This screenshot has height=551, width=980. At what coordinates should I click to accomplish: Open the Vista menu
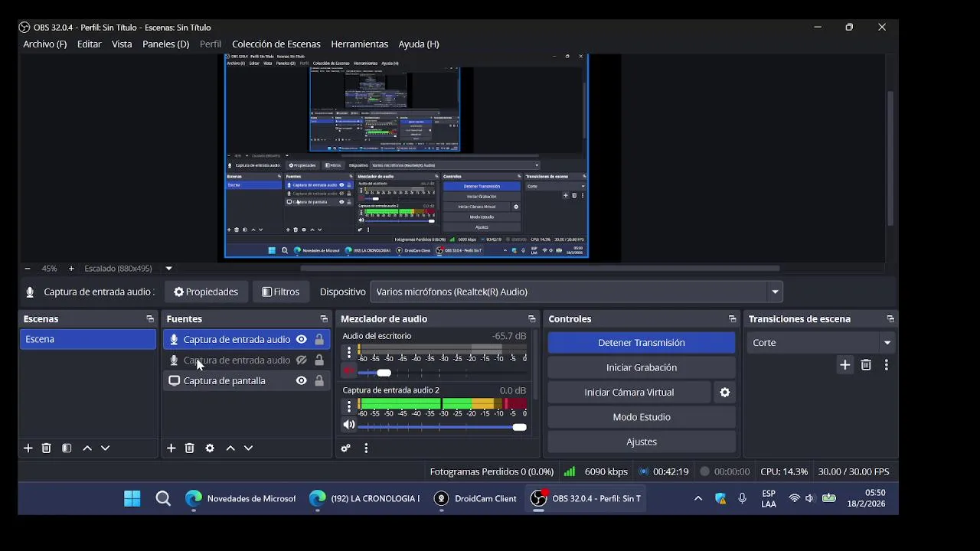pyautogui.click(x=122, y=44)
